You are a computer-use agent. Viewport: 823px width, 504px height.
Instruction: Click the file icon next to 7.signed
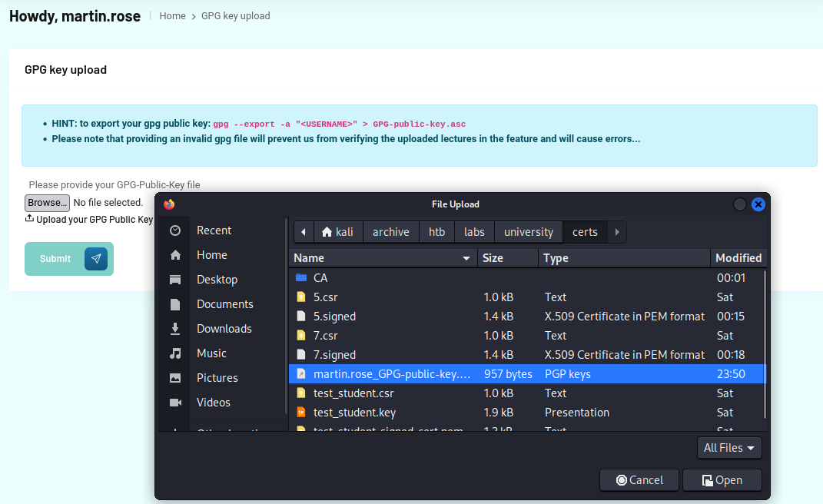pos(301,355)
